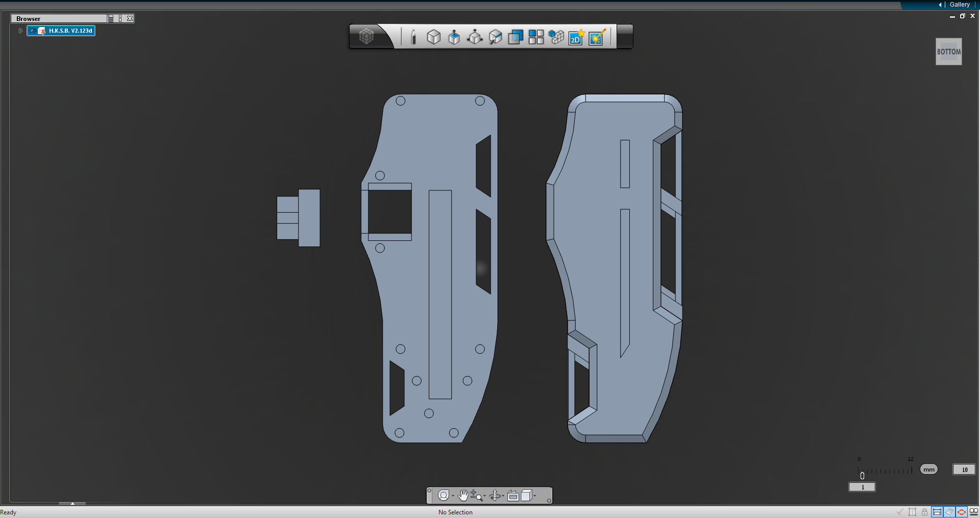Click status bar check mark icon
The height and width of the screenshot is (518, 980).
(x=900, y=512)
